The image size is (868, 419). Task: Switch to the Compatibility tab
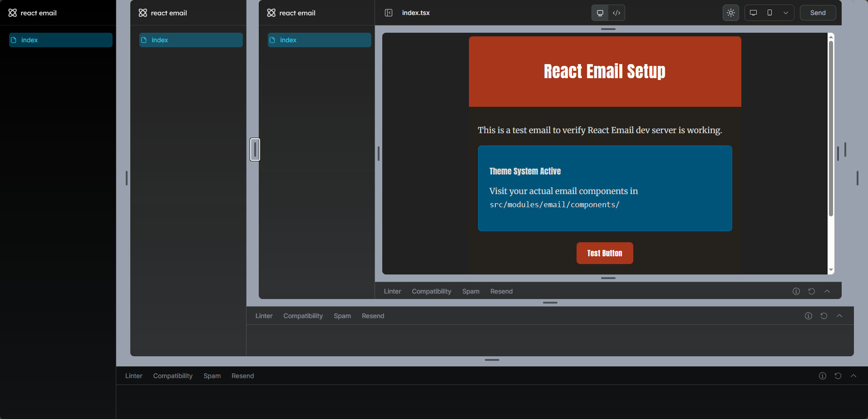431,291
